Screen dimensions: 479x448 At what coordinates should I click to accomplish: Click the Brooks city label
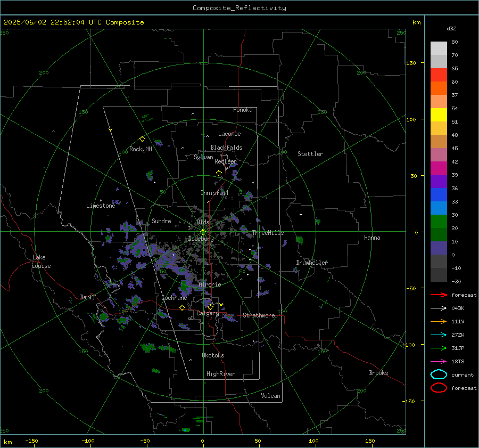(378, 373)
